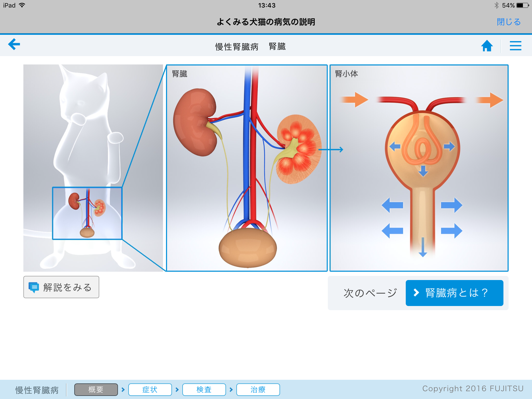Tap the battery indicator icon
The image size is (532, 399).
coord(522,5)
